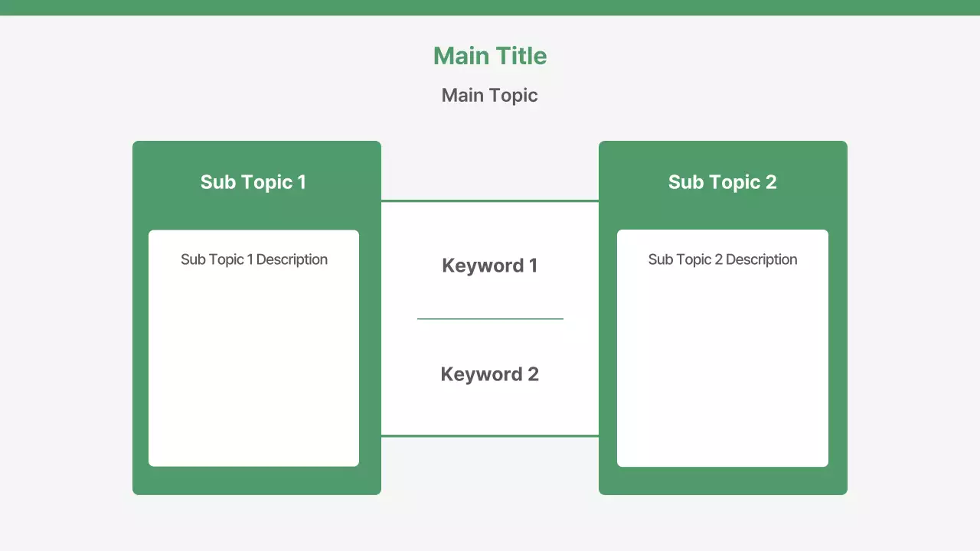980x551 pixels.
Task: Click white space just below Keyword 2
Action: point(490,409)
